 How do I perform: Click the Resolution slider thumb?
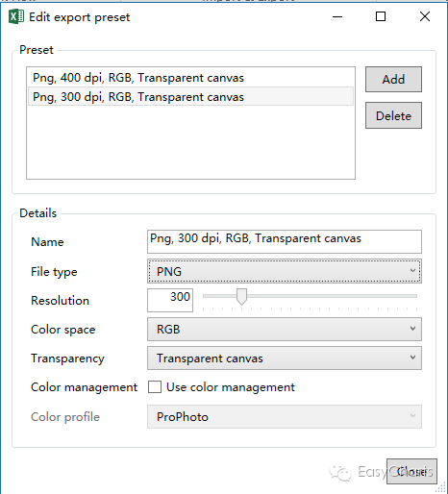click(241, 297)
